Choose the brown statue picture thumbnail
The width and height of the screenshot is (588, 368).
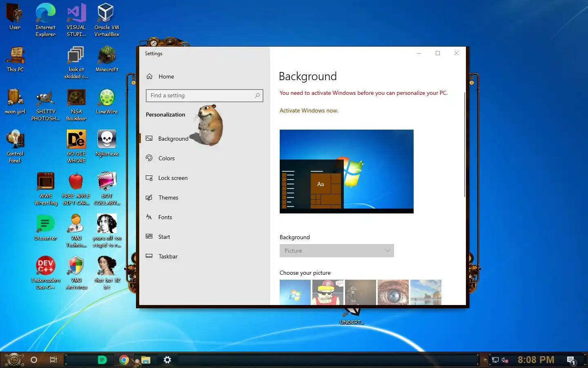361,292
